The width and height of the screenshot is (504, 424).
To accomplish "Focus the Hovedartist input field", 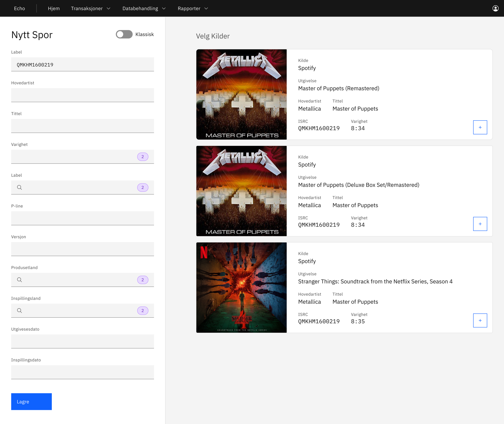I will tap(82, 95).
